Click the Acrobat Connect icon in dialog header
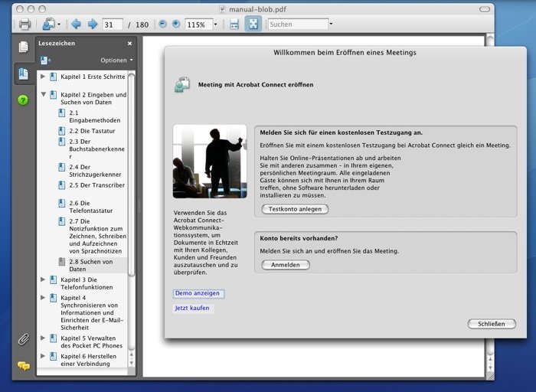 tap(182, 85)
